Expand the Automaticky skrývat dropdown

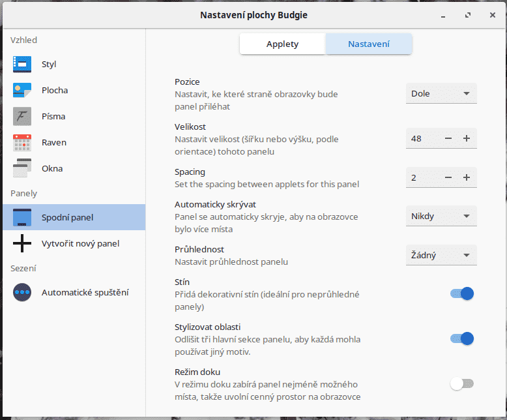[x=441, y=216]
